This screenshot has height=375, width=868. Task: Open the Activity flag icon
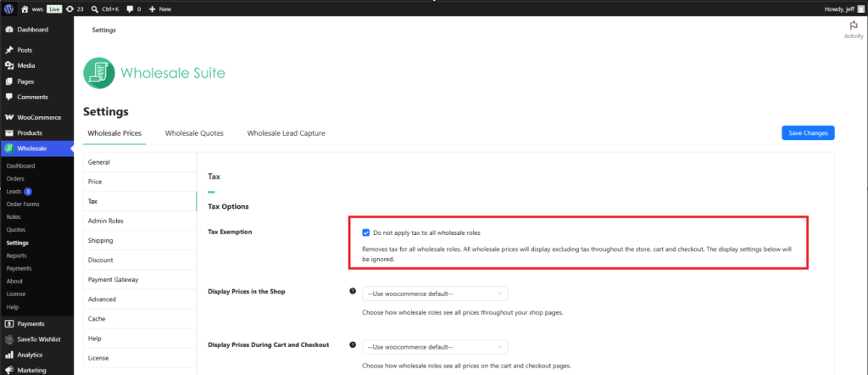pyautogui.click(x=853, y=26)
